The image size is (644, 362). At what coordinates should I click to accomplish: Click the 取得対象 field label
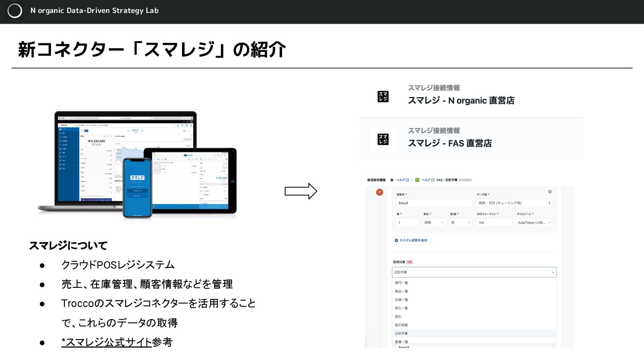399,262
